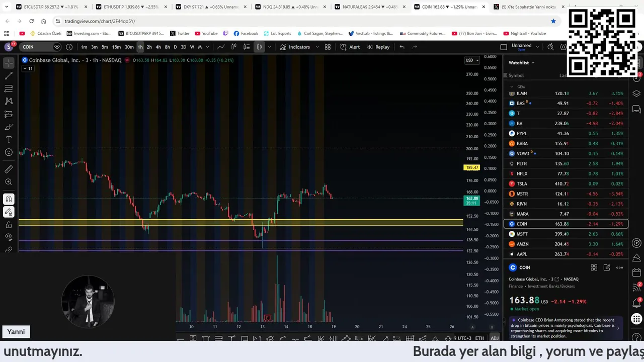Select the text annotation tool
The height and width of the screenshot is (362, 644).
tap(9, 139)
